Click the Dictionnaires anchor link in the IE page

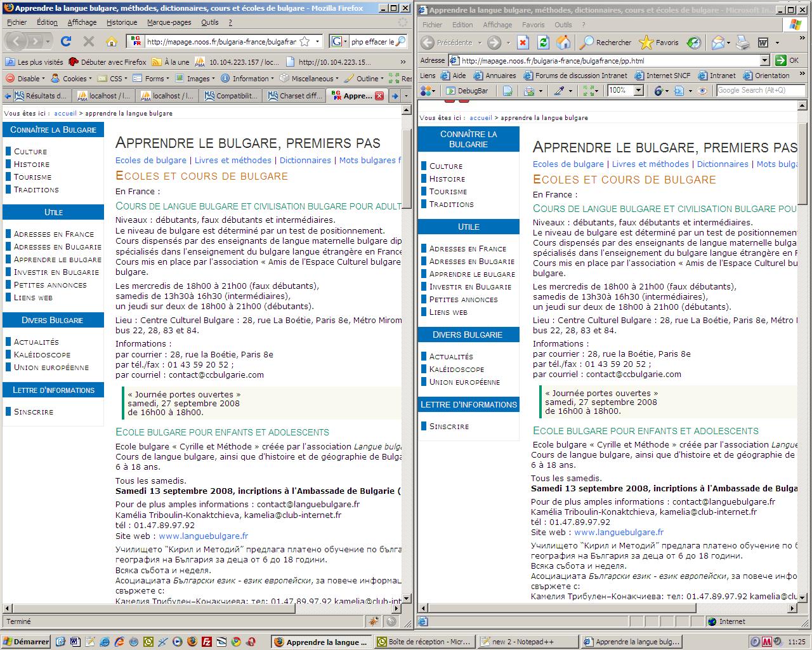coord(723,164)
